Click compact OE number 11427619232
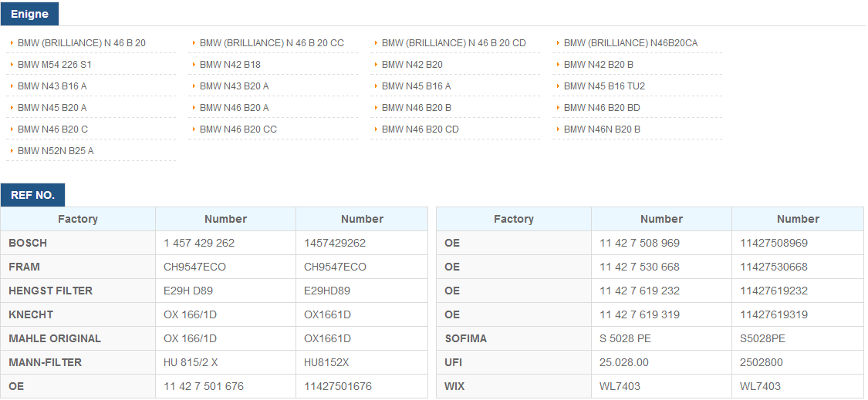Image resolution: width=868 pixels, height=400 pixels. (774, 291)
